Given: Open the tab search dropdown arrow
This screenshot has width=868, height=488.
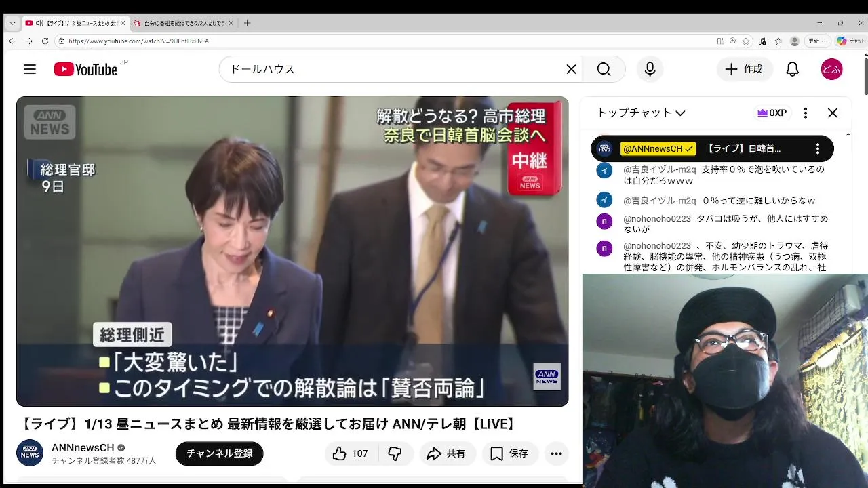Looking at the screenshot, I should (x=12, y=23).
